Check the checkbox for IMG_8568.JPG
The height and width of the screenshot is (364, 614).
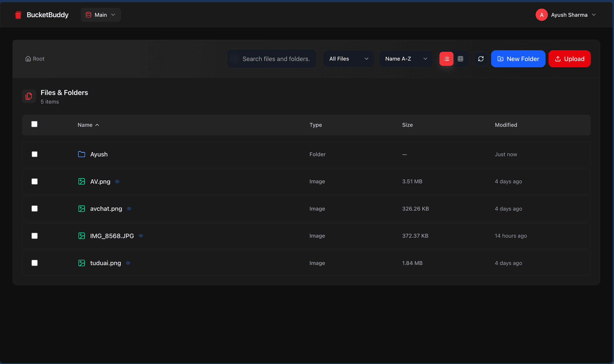click(34, 236)
